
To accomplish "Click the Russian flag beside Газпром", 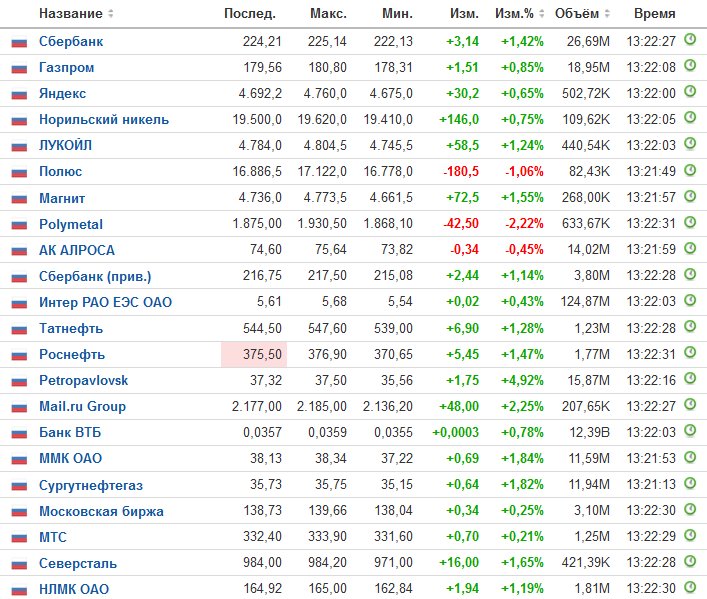I will pos(19,69).
